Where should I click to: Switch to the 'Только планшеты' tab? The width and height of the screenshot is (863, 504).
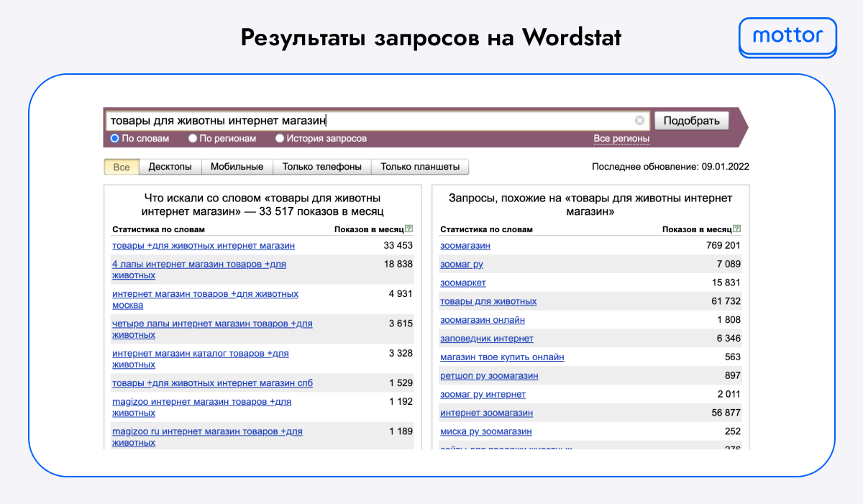420,167
